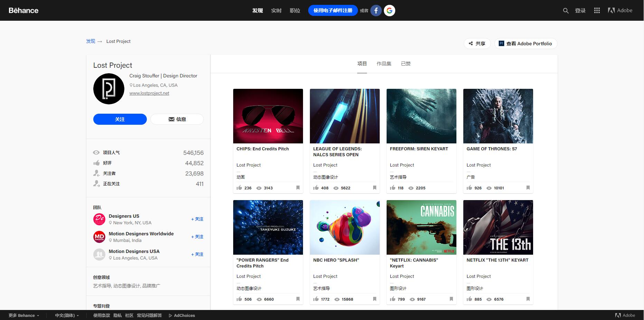The height and width of the screenshot is (320, 644).
Task: Bookmark the Game of Thrones: S7 project
Action: (x=528, y=188)
